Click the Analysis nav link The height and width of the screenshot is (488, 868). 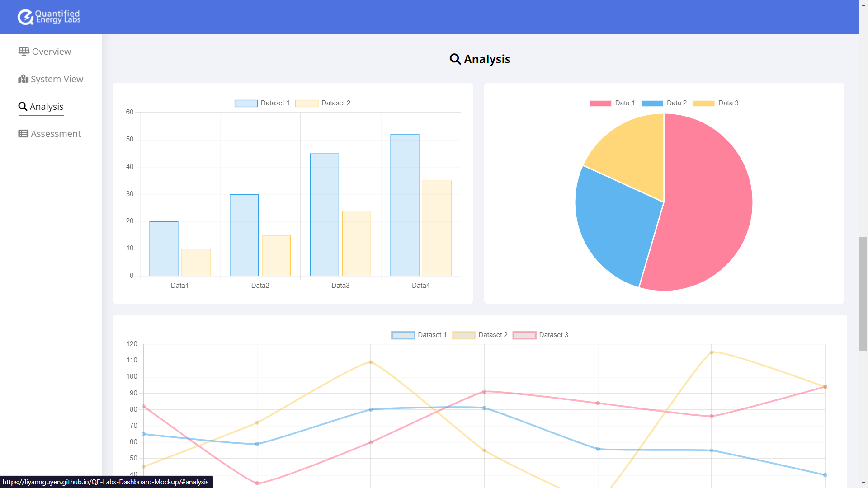pos(47,107)
